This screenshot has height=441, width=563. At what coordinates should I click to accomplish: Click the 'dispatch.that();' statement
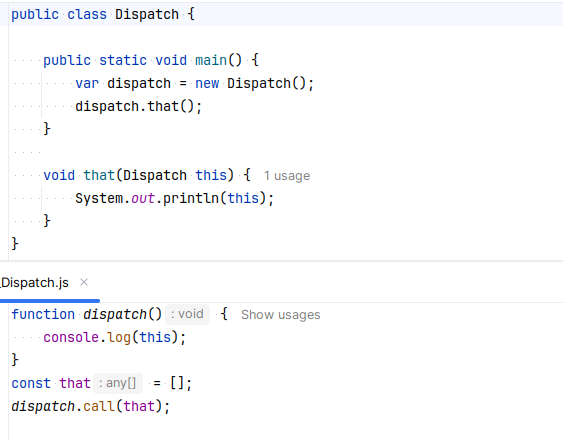point(139,106)
